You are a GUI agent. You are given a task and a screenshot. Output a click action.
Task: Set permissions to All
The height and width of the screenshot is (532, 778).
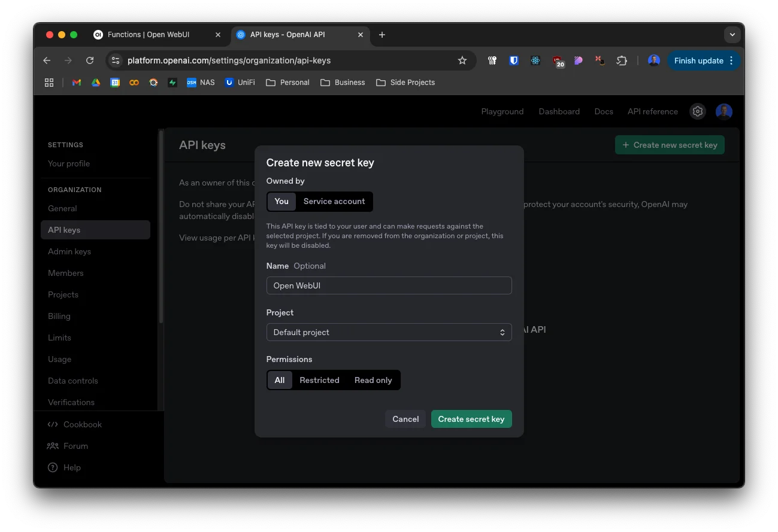[x=280, y=380]
